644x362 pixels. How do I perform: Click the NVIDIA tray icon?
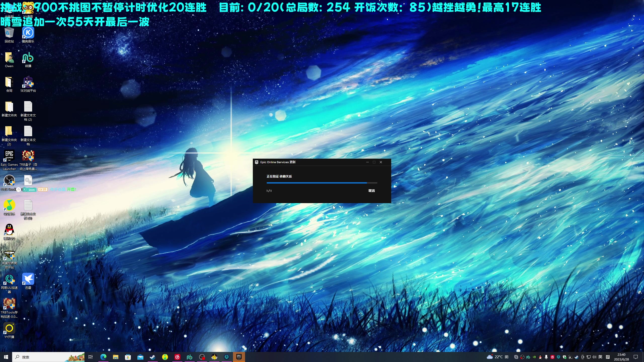534,357
